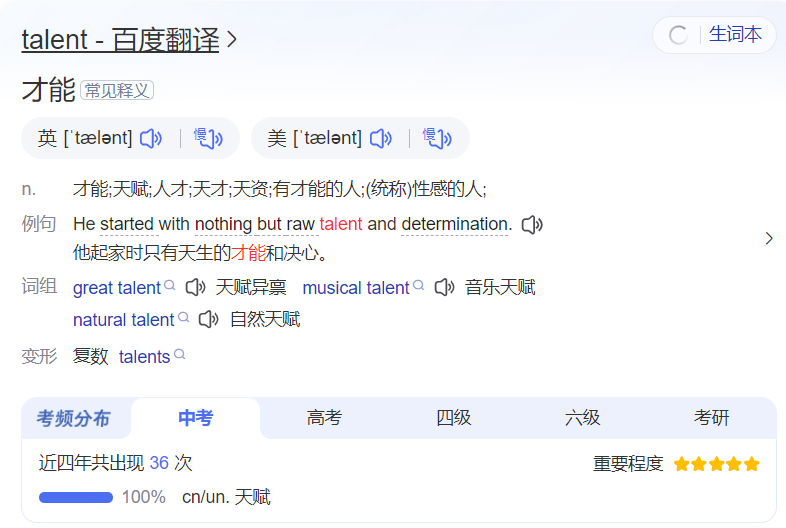Expand chevron next to 百度翻译 title
Image resolution: width=786 pixels, height=528 pixels.
[232, 40]
